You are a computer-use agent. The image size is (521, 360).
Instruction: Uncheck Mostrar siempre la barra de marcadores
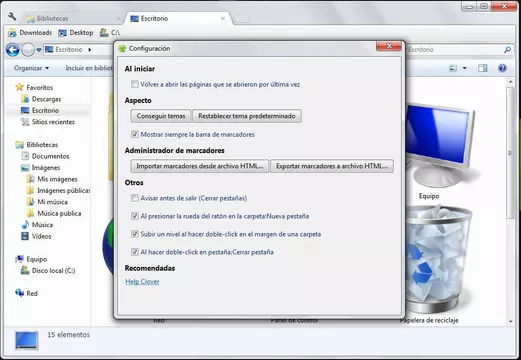135,134
